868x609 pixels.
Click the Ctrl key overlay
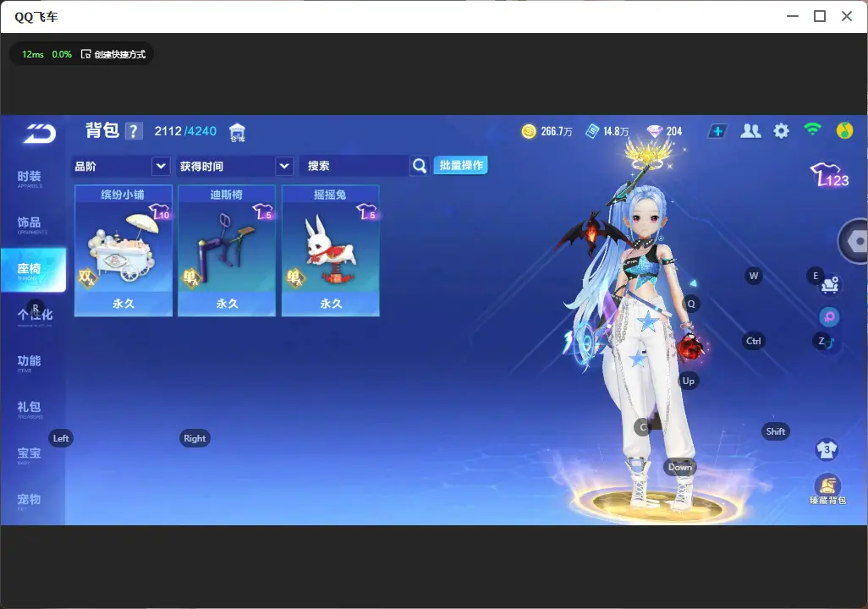[753, 341]
